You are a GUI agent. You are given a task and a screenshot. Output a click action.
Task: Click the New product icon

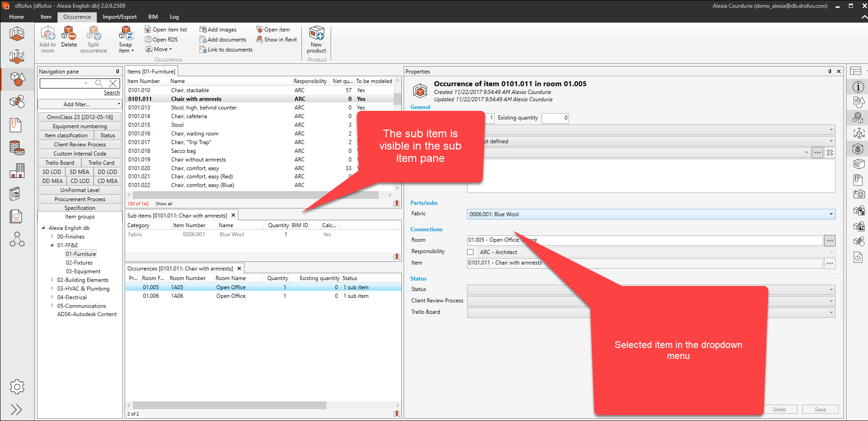[x=316, y=34]
